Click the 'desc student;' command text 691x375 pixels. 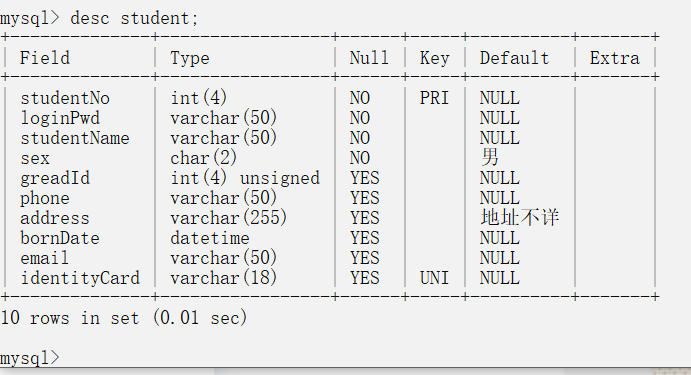point(134,18)
